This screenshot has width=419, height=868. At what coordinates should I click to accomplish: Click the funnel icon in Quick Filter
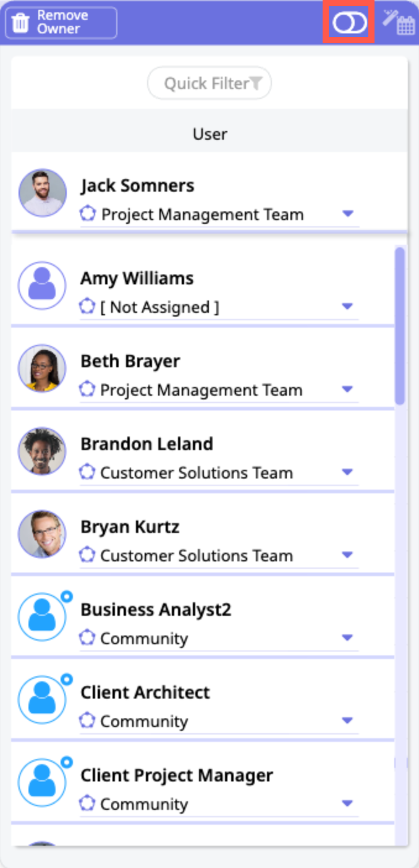[x=256, y=83]
